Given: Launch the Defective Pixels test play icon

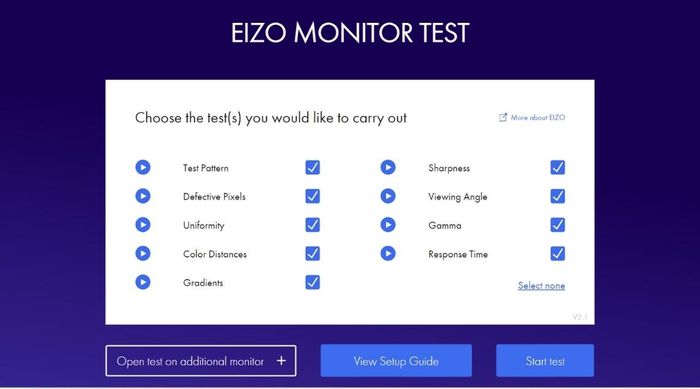Looking at the screenshot, I should click(x=143, y=196).
